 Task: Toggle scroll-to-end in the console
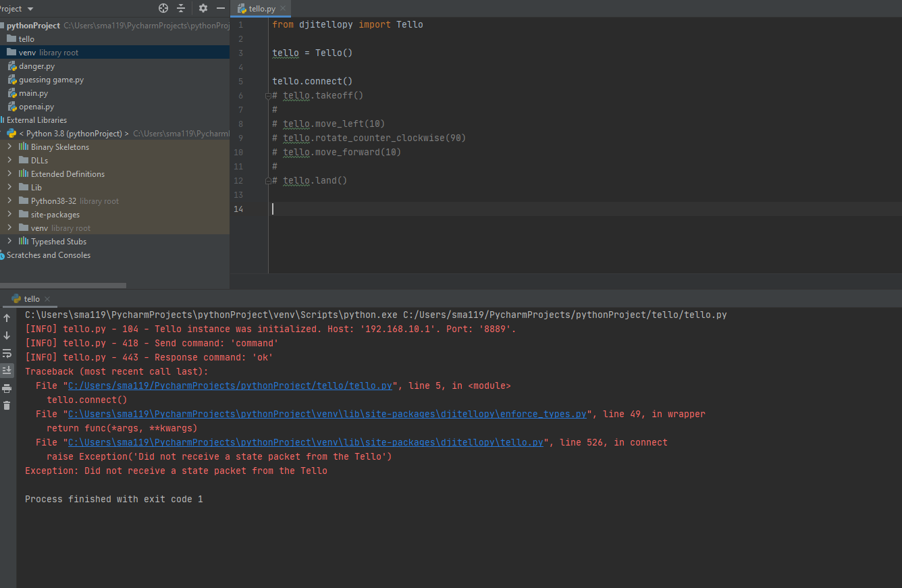point(7,370)
